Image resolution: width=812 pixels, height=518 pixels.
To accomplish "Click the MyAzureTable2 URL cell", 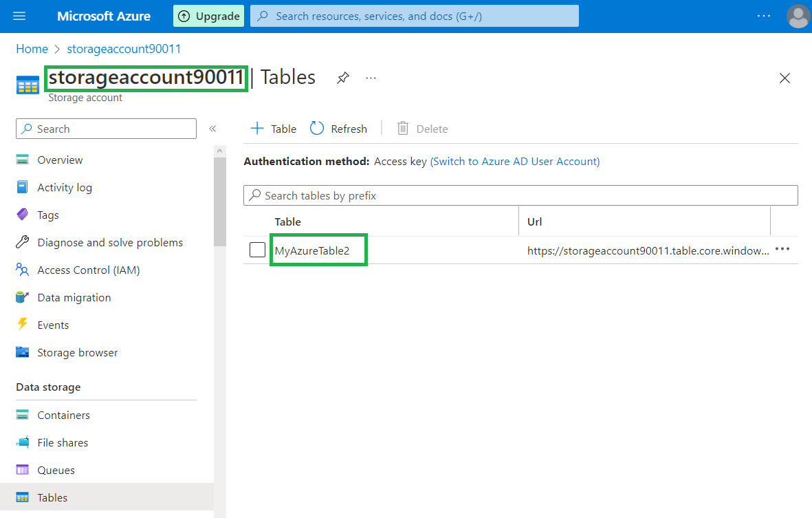I will tap(648, 250).
